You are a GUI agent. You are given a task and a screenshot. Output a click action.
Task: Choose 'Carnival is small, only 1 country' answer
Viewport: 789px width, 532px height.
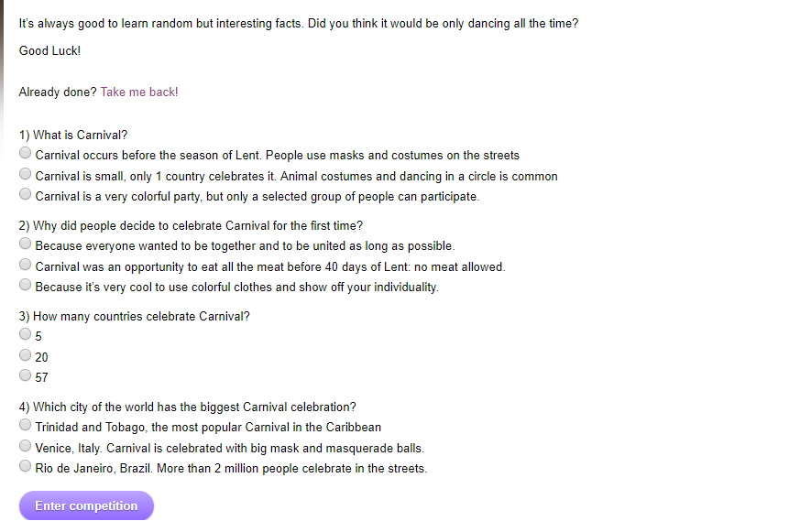click(25, 173)
